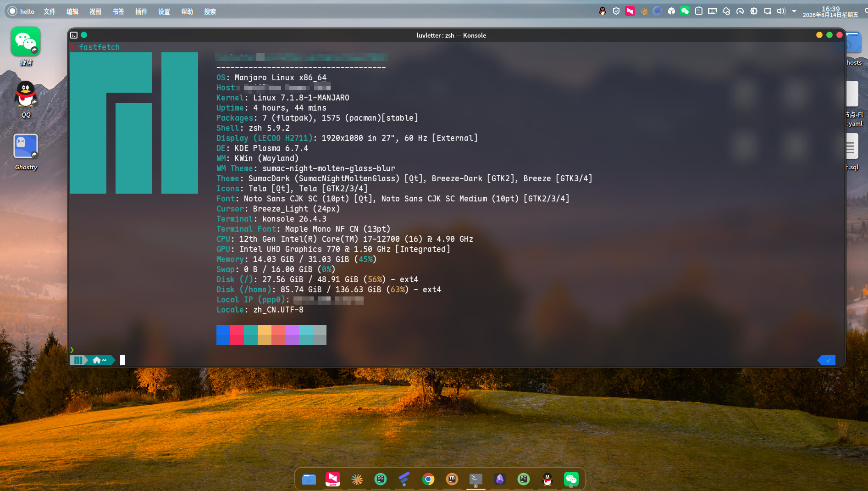Open the 视图 menu

(95, 11)
